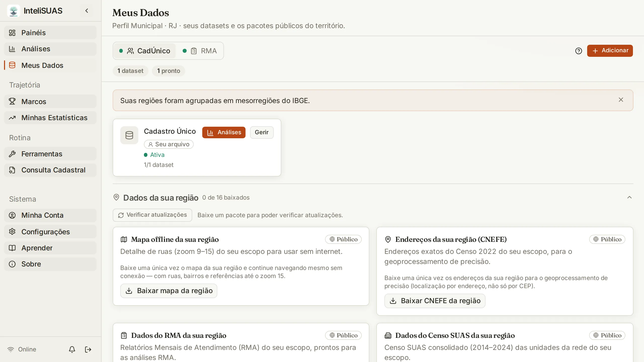Viewport: 644px width, 362px height.
Task: Switch to the CadÚnico tab
Action: (145, 51)
